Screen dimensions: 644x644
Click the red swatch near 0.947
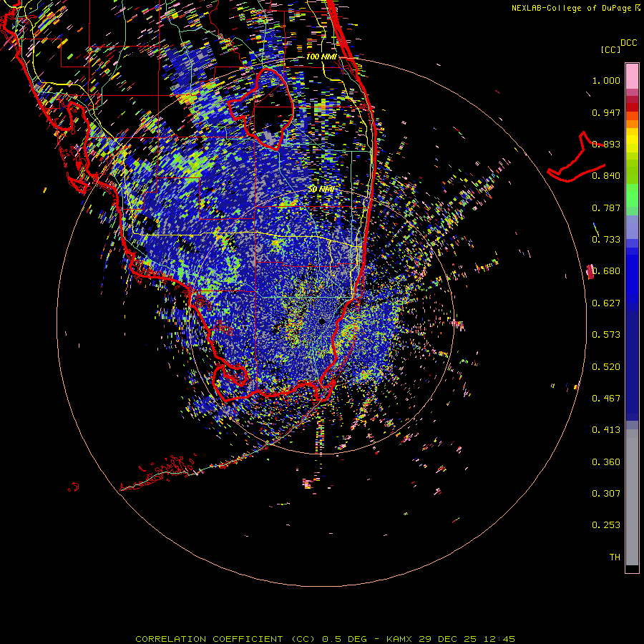click(x=632, y=107)
